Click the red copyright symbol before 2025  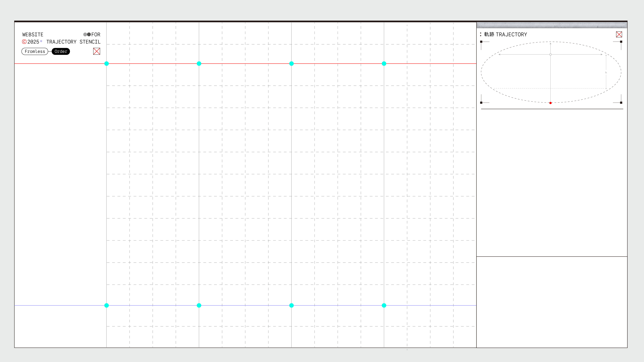pyautogui.click(x=24, y=42)
